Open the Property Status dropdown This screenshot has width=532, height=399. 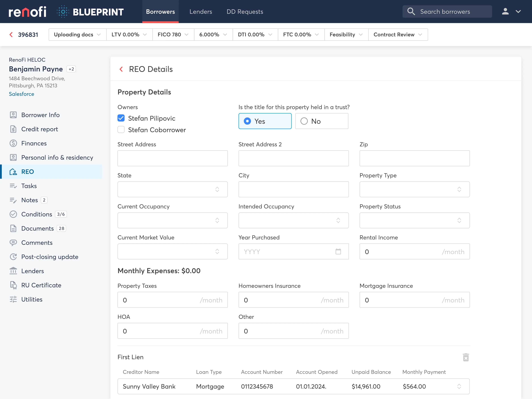click(x=414, y=220)
